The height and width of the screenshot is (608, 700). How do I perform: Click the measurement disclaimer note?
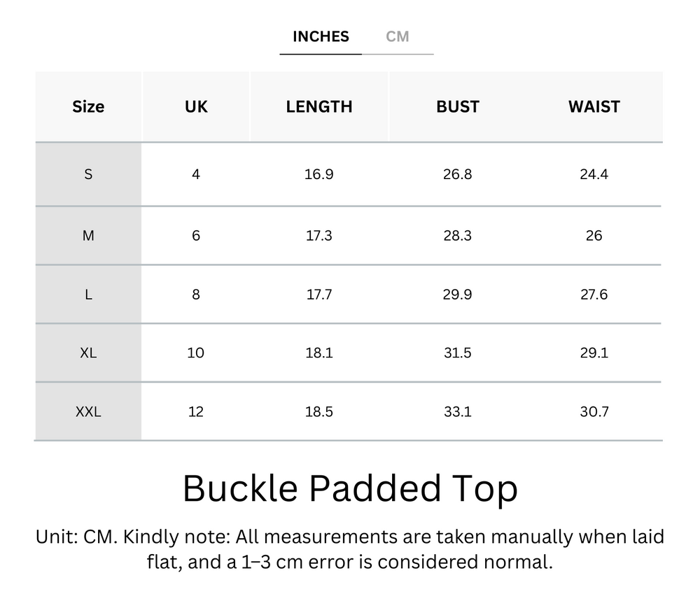pos(350,550)
